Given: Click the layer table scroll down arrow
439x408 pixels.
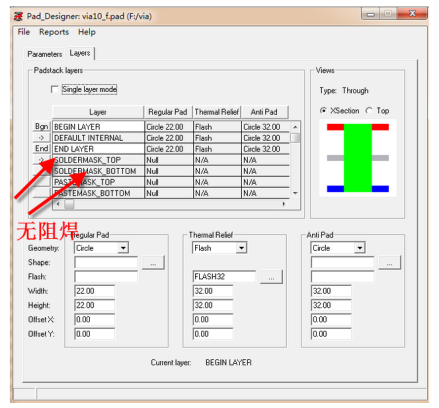Looking at the screenshot, I should pyautogui.click(x=295, y=193).
